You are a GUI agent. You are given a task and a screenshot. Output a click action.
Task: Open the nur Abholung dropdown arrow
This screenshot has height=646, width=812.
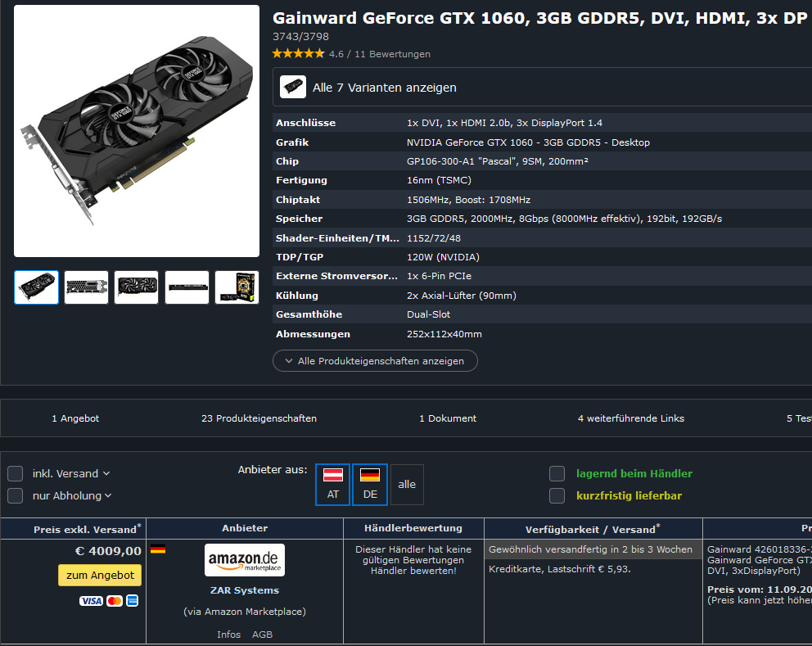pos(108,496)
